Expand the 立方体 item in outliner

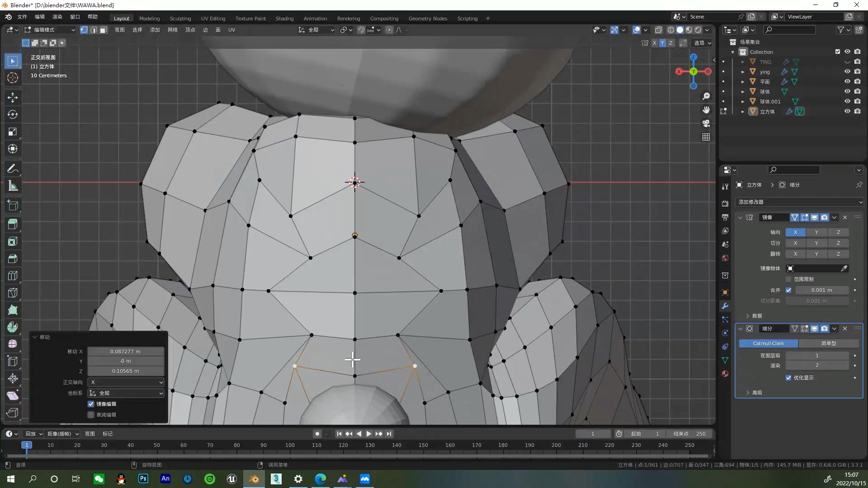(742, 112)
